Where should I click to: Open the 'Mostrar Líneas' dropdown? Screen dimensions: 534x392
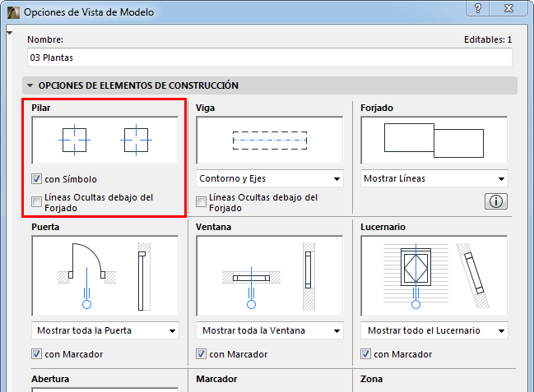(434, 178)
